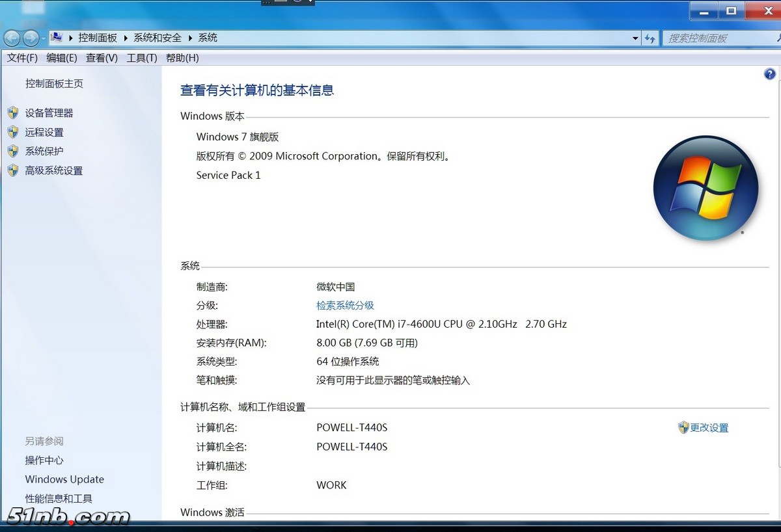Image resolution: width=781 pixels, height=532 pixels.
Task: Click shield icon next to 设备管理器
Action: point(13,113)
